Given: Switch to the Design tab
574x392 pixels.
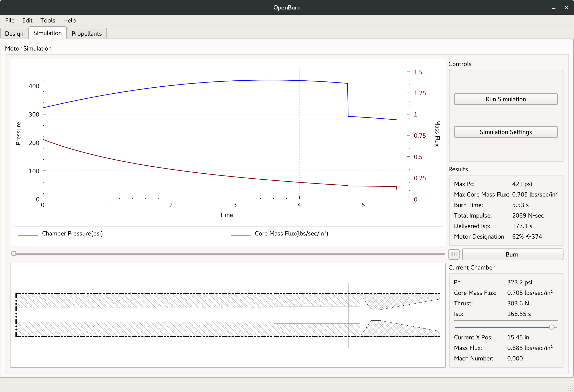Looking at the screenshot, I should [14, 34].
